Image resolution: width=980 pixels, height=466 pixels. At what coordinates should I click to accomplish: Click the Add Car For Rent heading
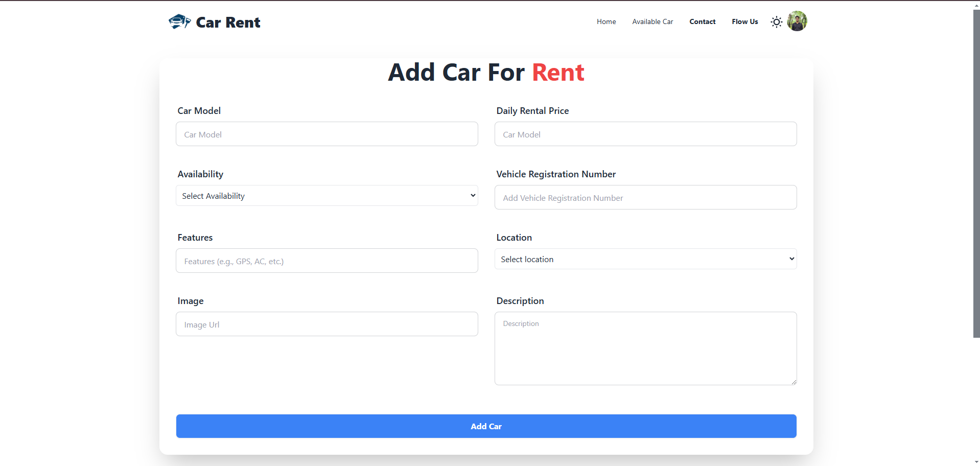pyautogui.click(x=486, y=72)
